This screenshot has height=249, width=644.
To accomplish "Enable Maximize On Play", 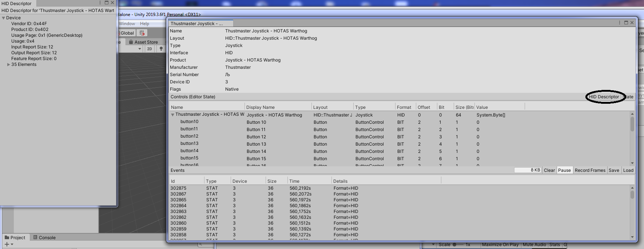I will point(500,245).
